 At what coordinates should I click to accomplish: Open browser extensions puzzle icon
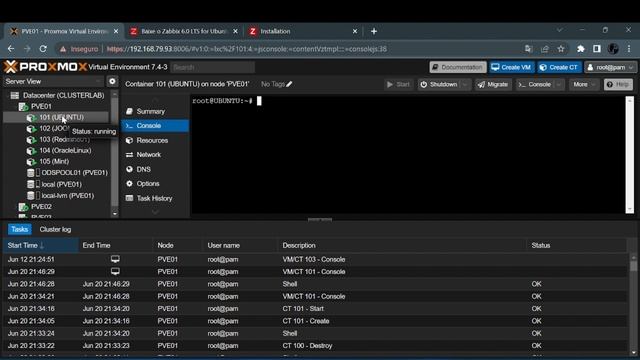pos(580,49)
